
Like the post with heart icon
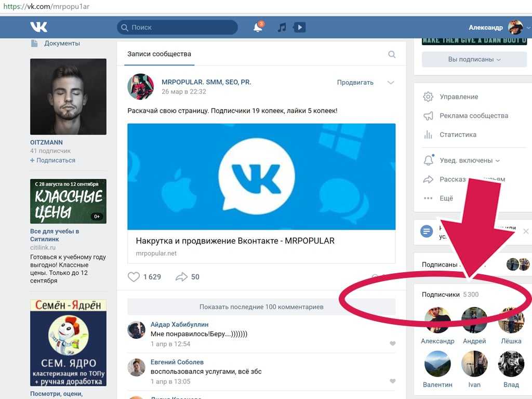134,277
